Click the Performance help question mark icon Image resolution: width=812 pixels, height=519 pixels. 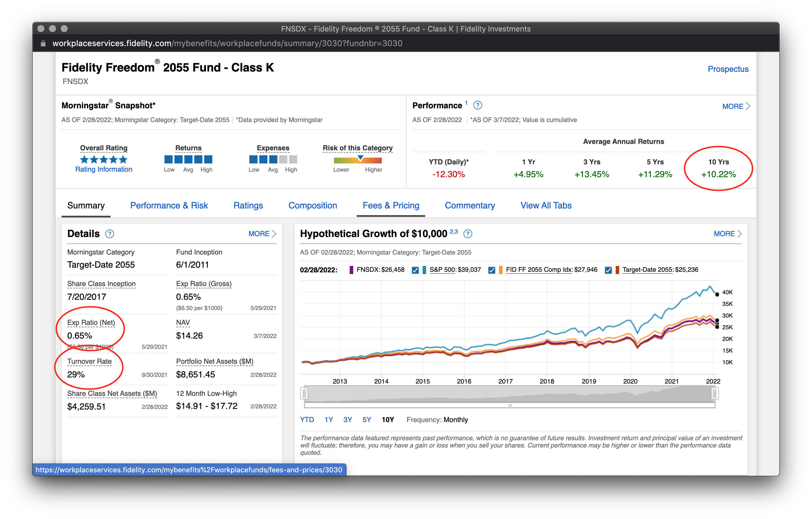coord(477,105)
